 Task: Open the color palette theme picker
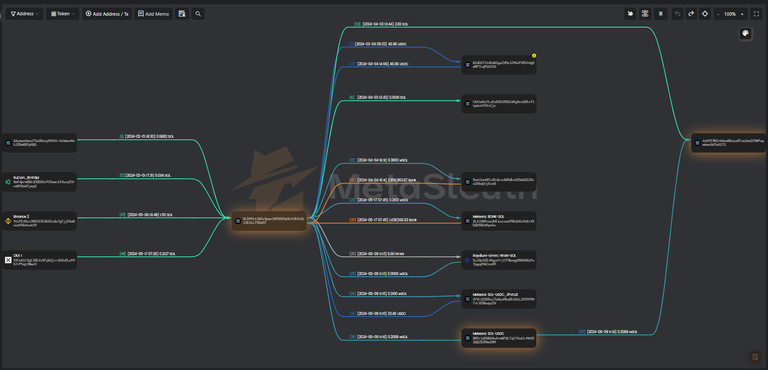[745, 33]
